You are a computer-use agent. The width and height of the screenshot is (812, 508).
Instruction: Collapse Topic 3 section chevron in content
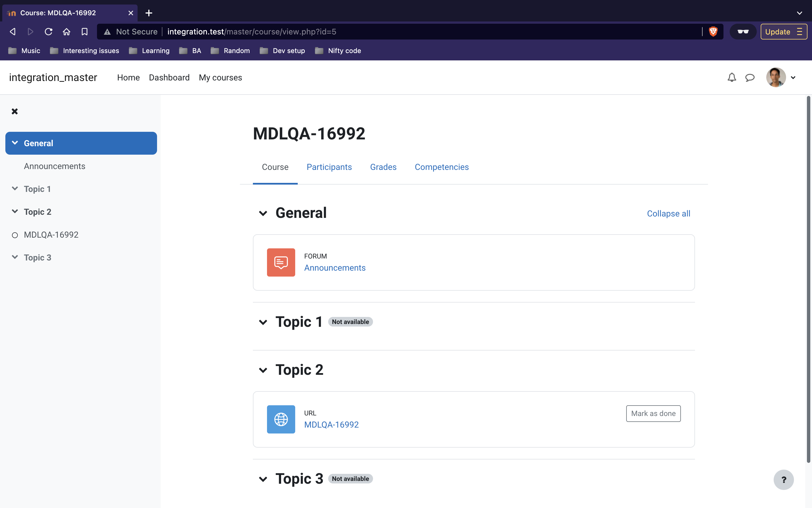[263, 479]
